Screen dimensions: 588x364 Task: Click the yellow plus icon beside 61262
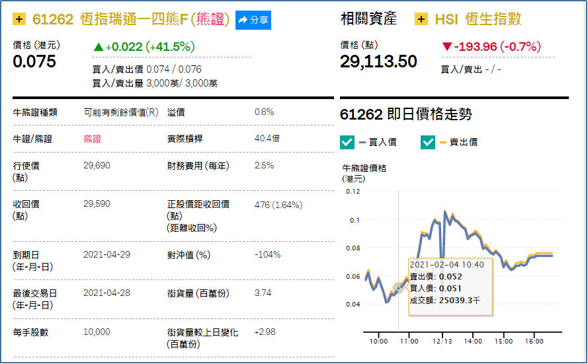pos(19,18)
